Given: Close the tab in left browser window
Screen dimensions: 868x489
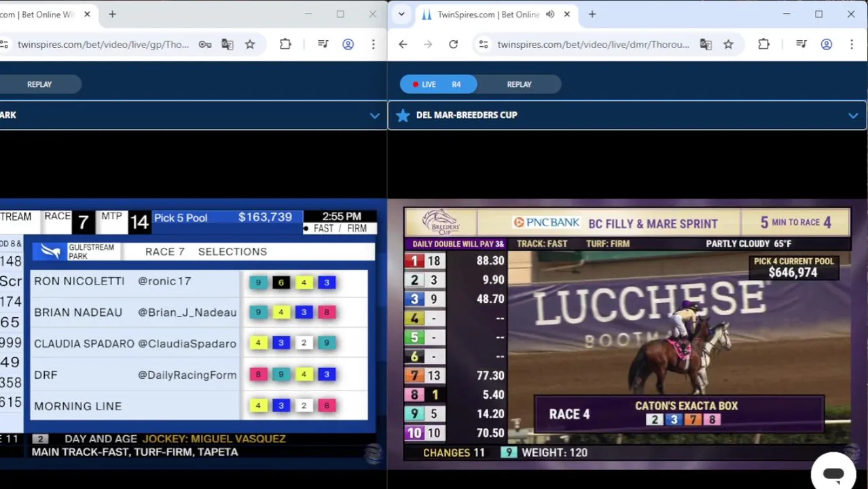Looking at the screenshot, I should [87, 14].
